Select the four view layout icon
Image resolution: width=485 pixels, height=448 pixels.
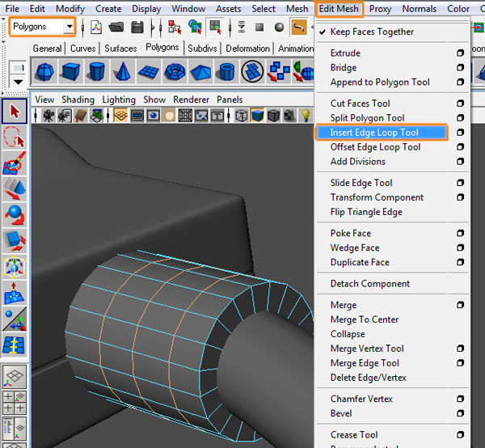(15, 403)
